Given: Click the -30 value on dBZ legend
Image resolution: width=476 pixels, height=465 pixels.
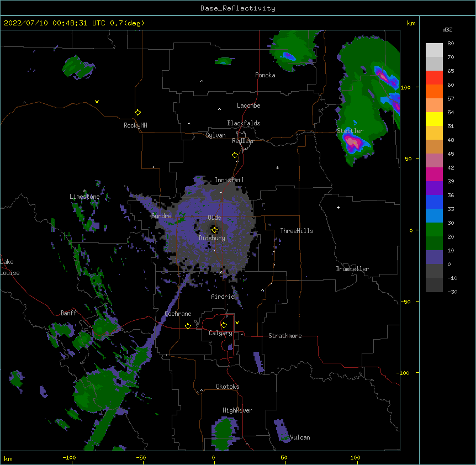Looking at the screenshot, I should tap(452, 292).
